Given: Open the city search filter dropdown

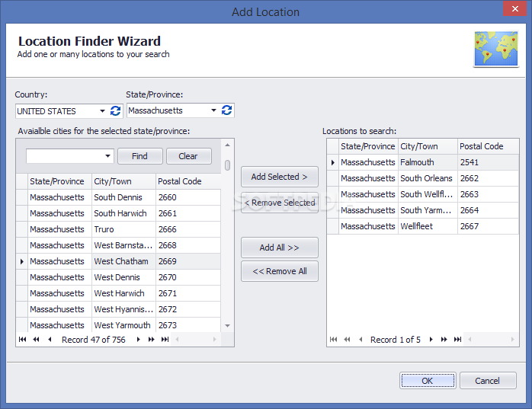Looking at the screenshot, I should pos(107,156).
